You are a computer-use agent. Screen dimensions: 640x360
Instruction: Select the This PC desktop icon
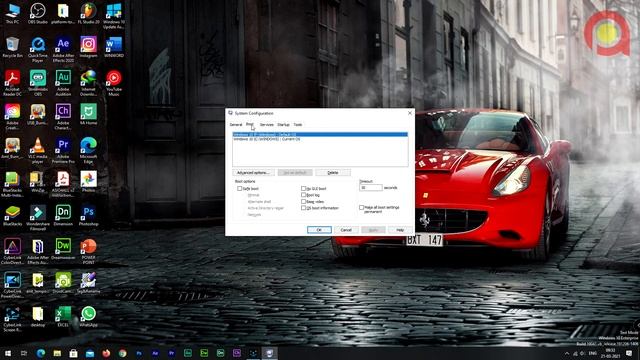pyautogui.click(x=12, y=13)
